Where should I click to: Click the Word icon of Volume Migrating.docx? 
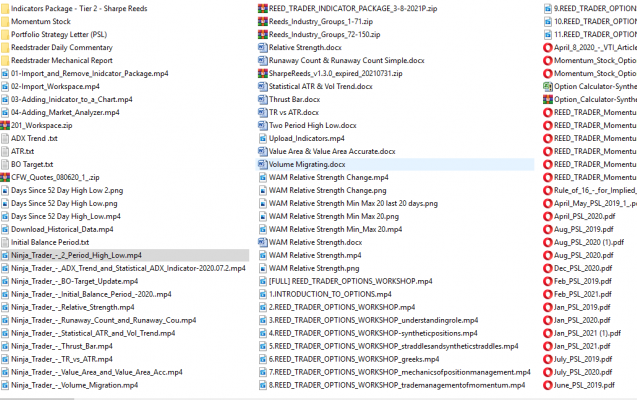click(263, 164)
